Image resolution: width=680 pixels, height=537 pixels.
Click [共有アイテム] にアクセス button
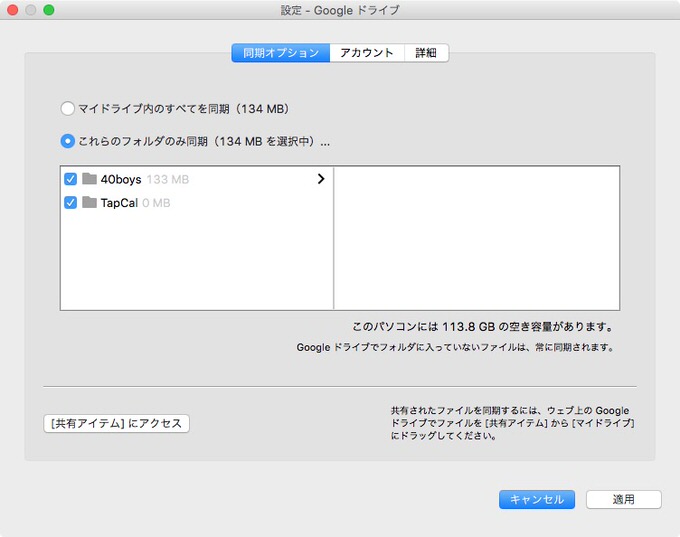point(116,423)
